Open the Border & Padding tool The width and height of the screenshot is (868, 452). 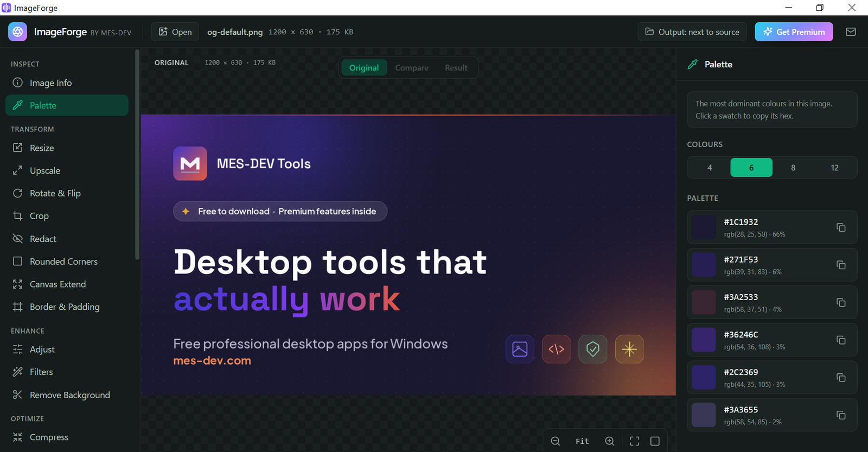pos(67,307)
